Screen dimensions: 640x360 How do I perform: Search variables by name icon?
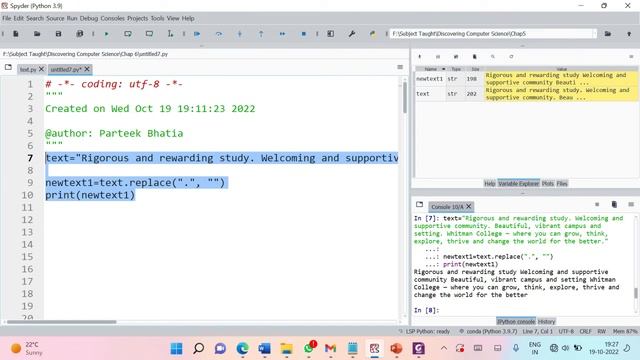tap(493, 57)
